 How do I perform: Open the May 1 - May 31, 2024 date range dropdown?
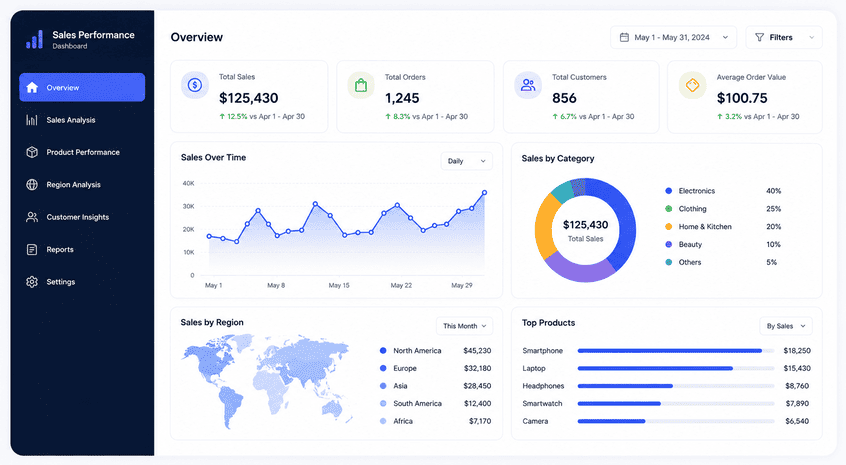673,37
